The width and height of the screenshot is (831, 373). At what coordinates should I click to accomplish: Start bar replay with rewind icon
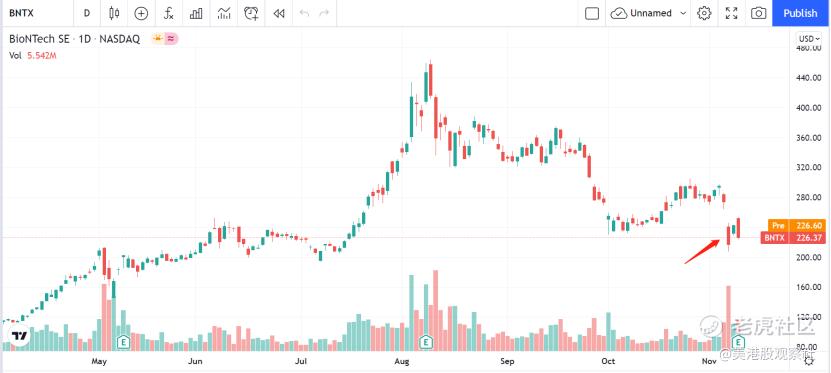pos(279,13)
